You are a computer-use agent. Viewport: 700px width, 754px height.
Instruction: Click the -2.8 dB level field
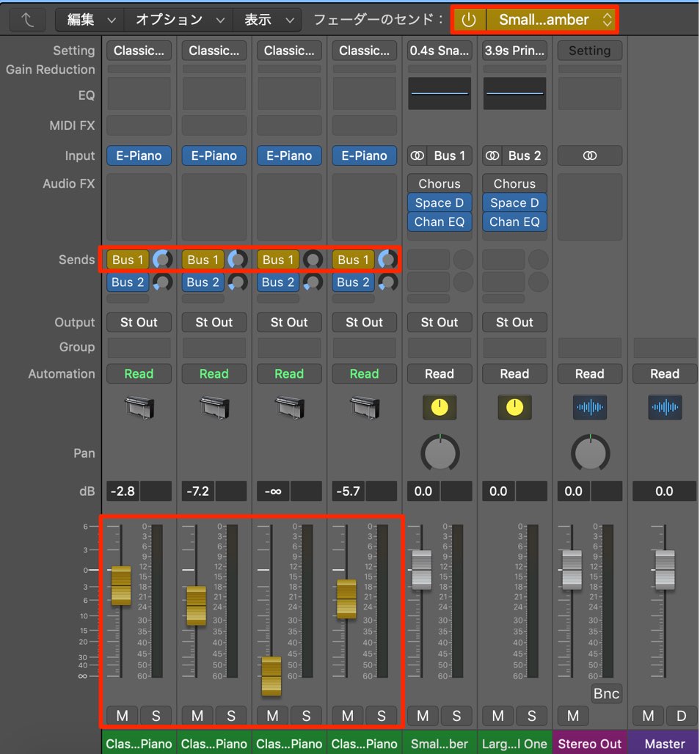click(x=123, y=491)
